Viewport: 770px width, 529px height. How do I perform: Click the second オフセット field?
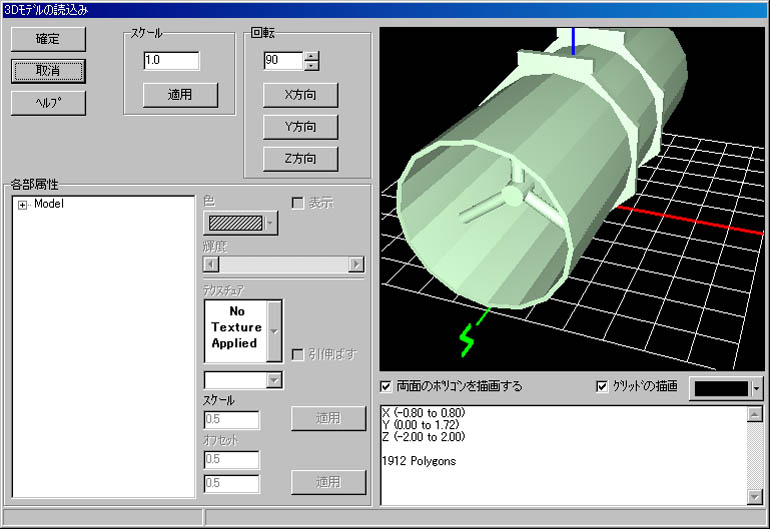(x=231, y=483)
